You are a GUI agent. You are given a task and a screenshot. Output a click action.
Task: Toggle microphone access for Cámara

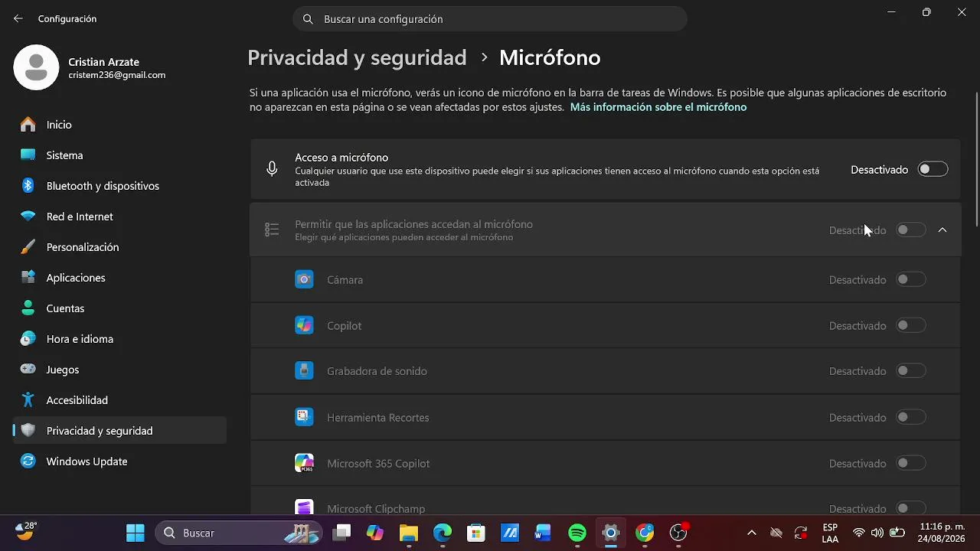tap(911, 279)
